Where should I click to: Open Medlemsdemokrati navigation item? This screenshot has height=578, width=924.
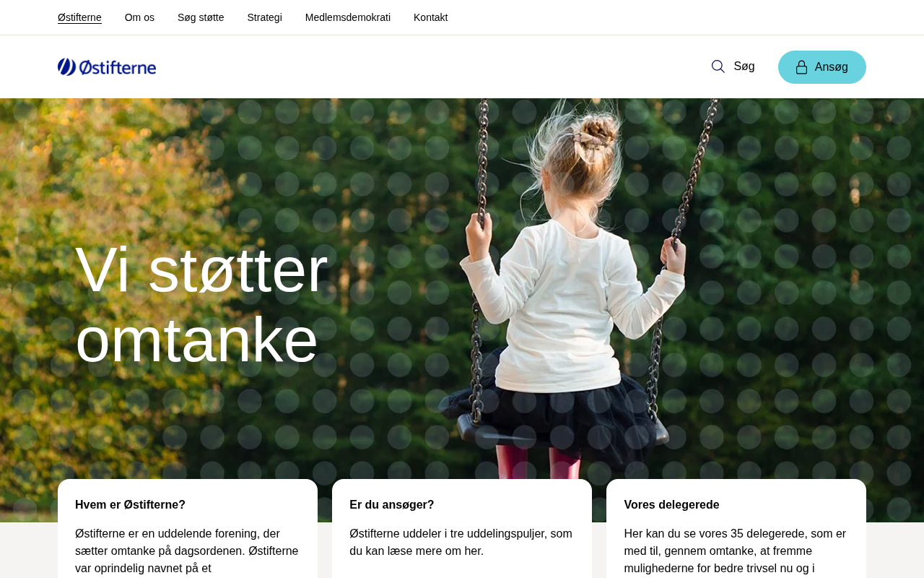tap(348, 17)
